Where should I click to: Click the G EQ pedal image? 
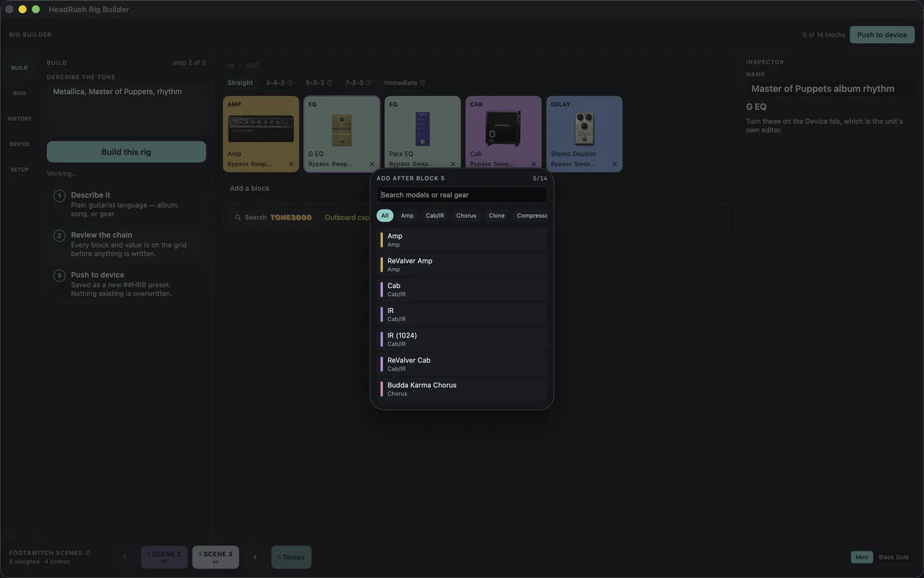point(341,129)
